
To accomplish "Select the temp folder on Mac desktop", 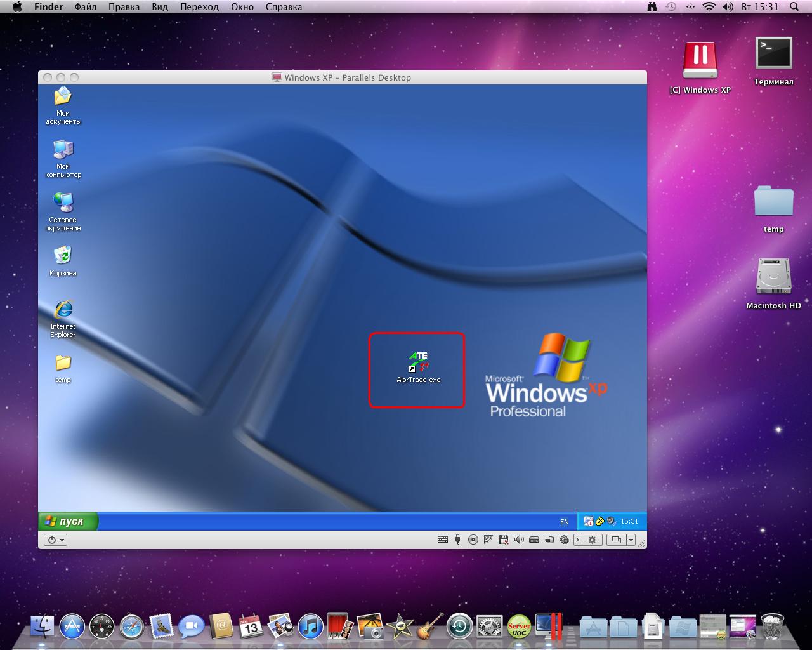I will pos(773,209).
